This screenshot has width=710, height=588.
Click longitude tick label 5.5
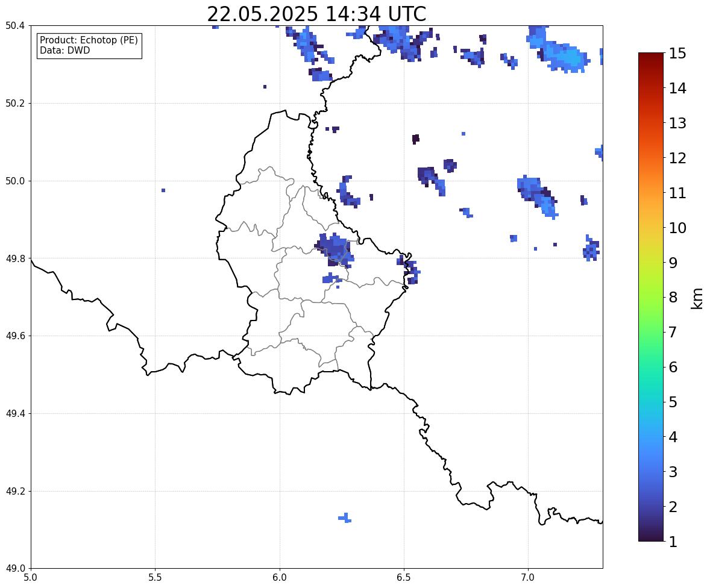point(156,578)
